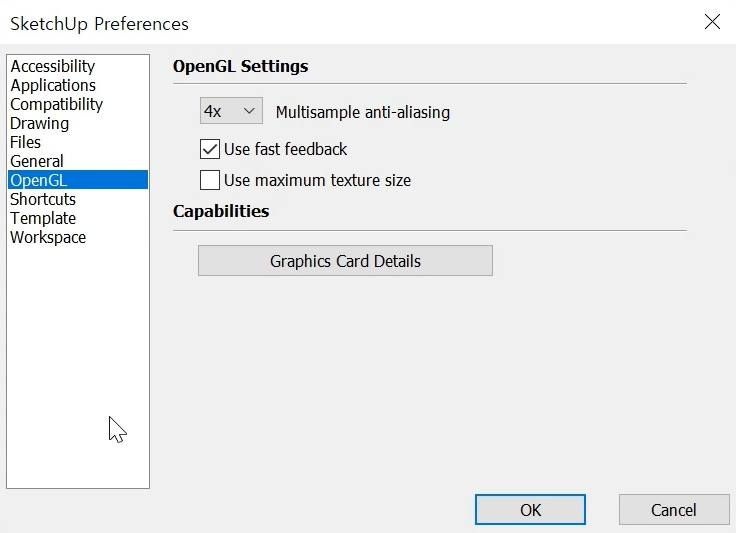Expand the 4x anti-aliasing dropdown

click(231, 111)
